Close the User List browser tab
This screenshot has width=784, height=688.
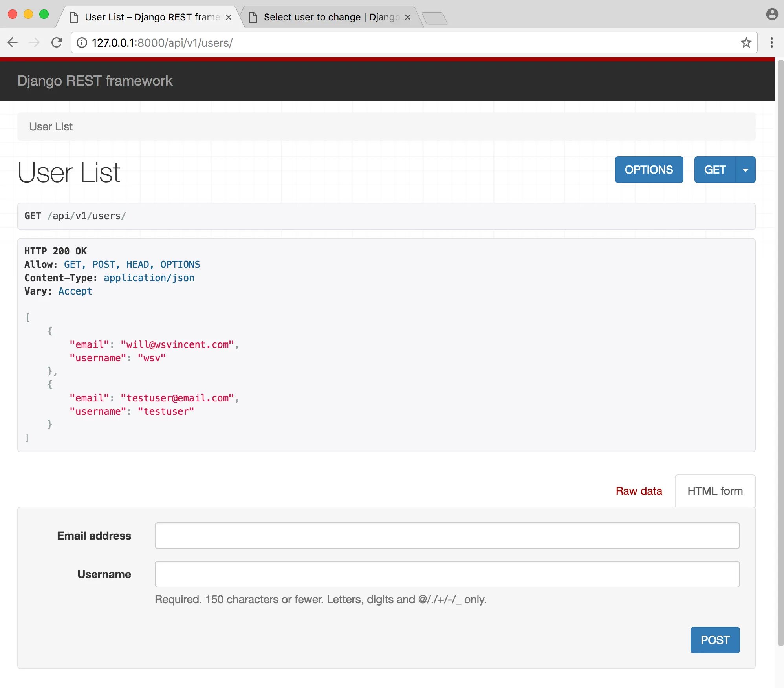(229, 17)
